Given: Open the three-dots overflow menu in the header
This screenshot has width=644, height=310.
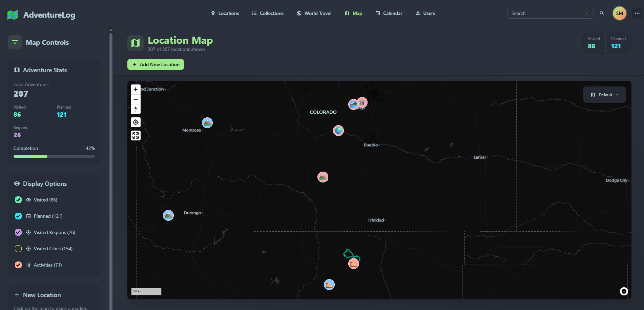Looking at the screenshot, I should (637, 13).
